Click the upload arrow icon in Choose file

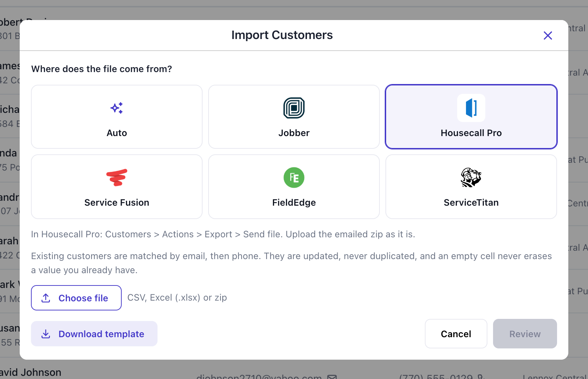(x=46, y=298)
